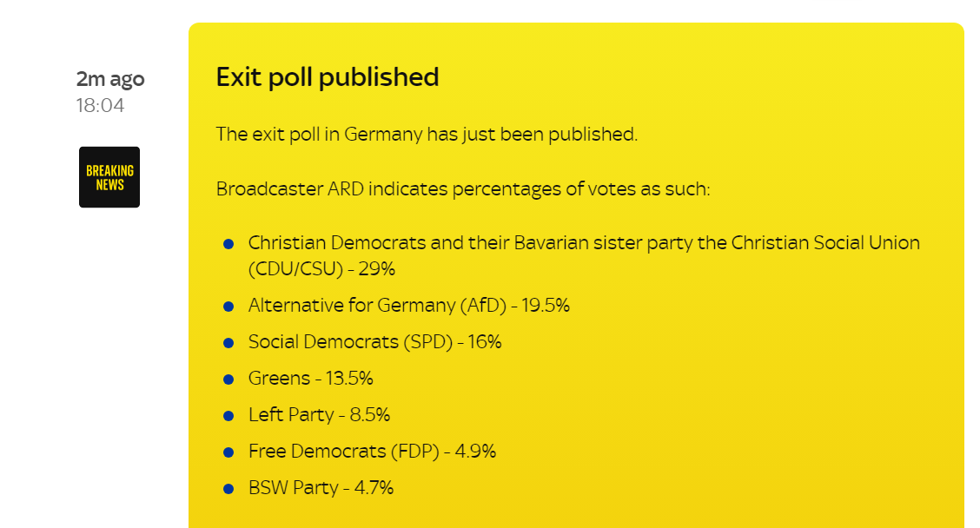Viewport: 980px width, 528px height.
Task: Select the BSW Party 4.7% entry
Action: [321, 488]
